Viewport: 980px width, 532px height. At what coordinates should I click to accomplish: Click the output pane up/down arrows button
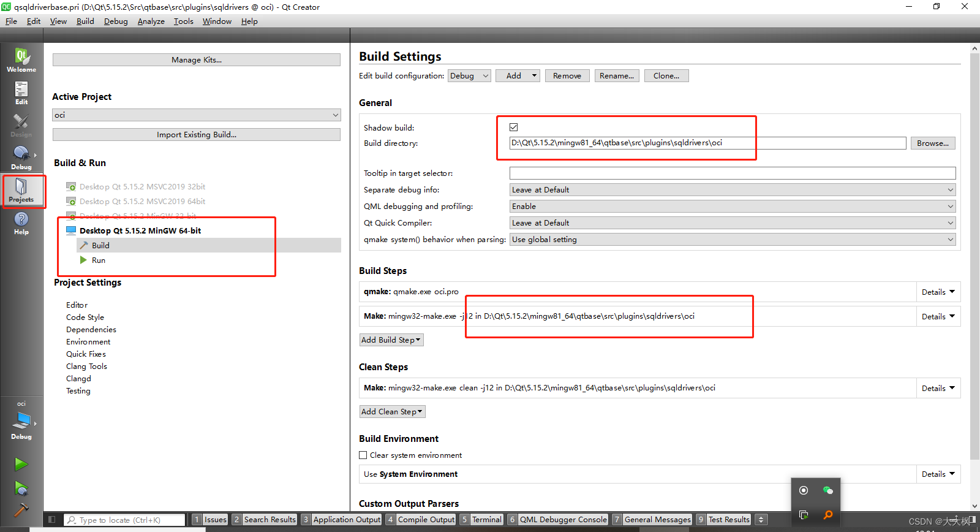click(x=761, y=520)
